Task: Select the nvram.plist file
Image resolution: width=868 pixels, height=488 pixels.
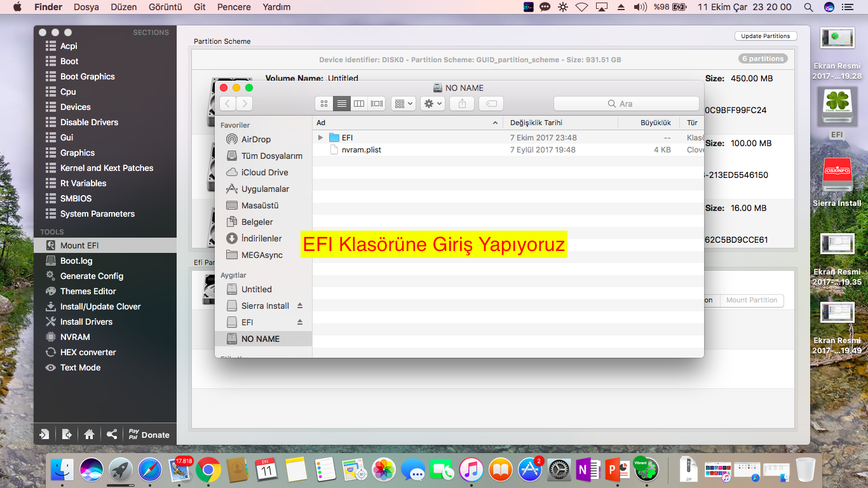Action: (361, 150)
